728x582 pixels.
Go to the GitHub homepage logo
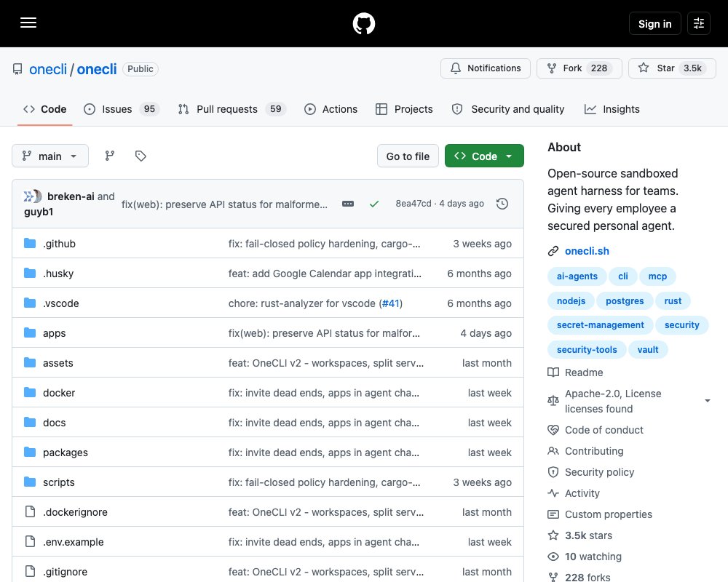click(363, 24)
